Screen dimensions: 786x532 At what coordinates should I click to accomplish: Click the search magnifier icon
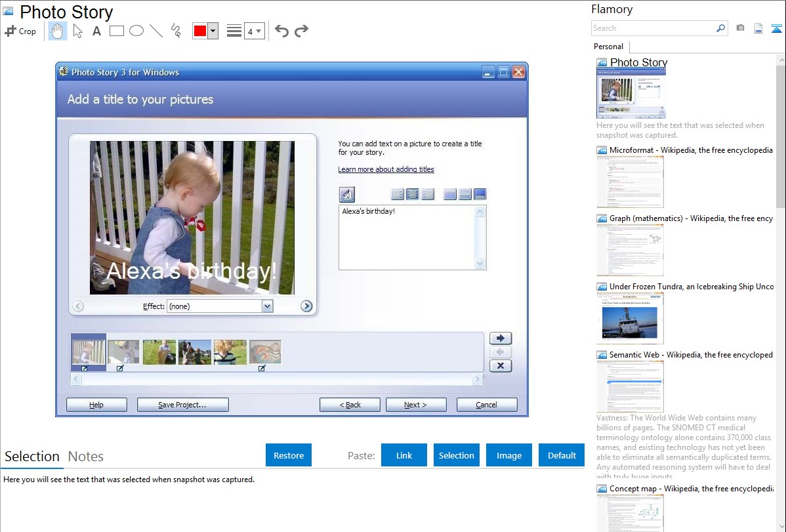pos(721,28)
